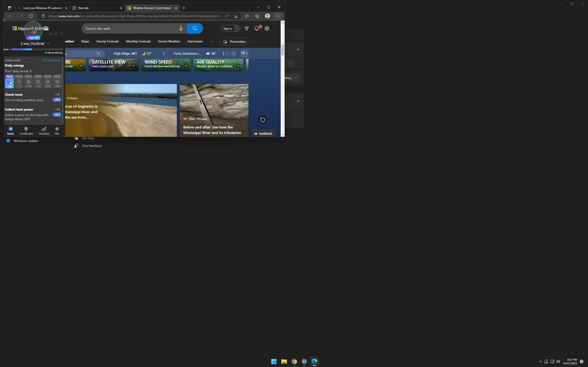Click the MSN page settings gear

point(267,28)
